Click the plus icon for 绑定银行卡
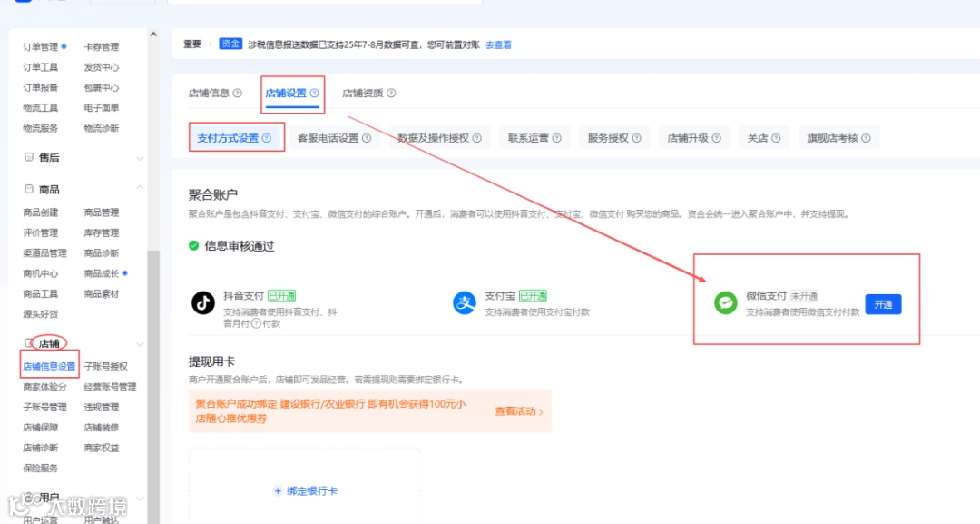This screenshot has height=524, width=980. pyautogui.click(x=279, y=491)
